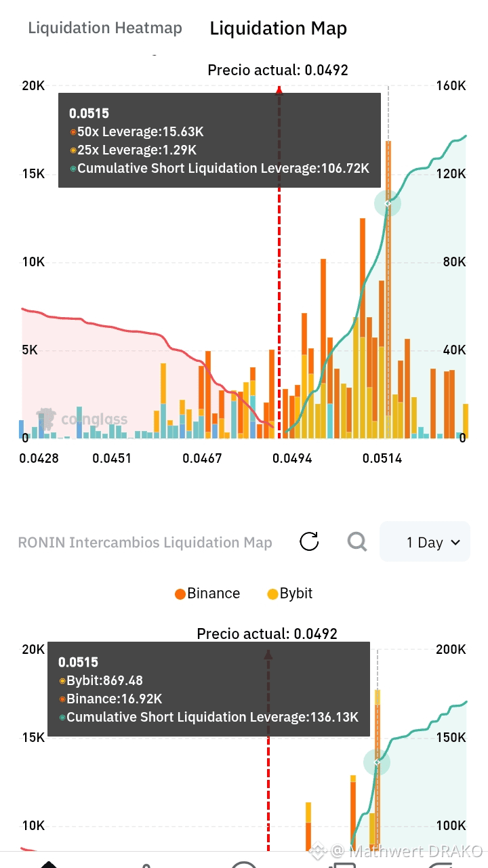Viewport: 488px width, 868px height.
Task: Click the chevron beside 1 Day
Action: click(455, 543)
